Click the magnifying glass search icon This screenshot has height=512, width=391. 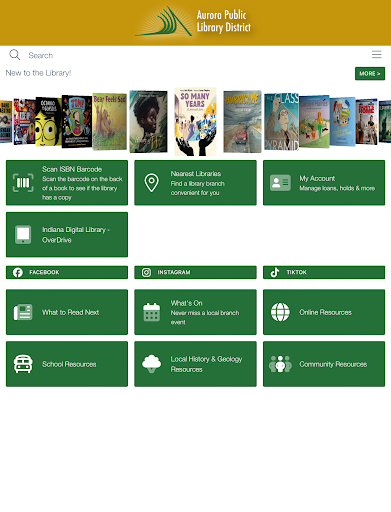[x=15, y=55]
